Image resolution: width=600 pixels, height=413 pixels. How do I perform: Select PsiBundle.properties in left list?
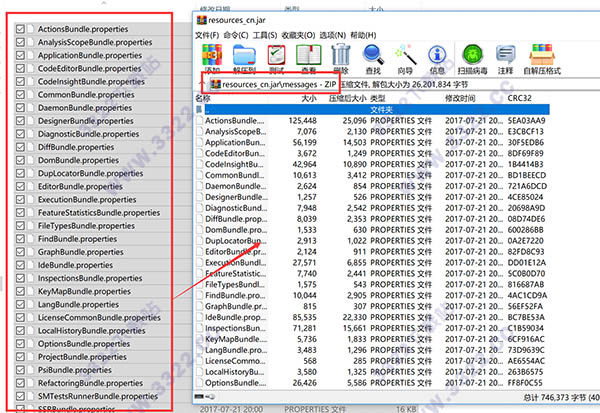[74, 370]
